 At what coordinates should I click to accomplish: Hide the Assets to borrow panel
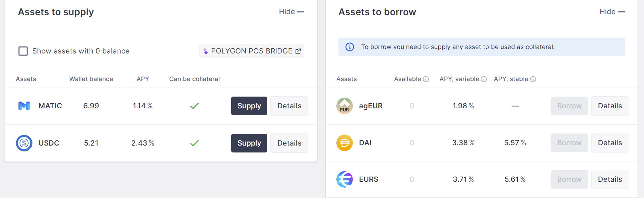(612, 12)
